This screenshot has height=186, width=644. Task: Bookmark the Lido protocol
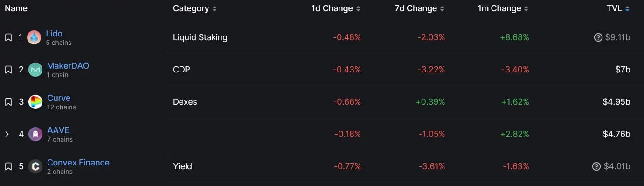(8, 37)
